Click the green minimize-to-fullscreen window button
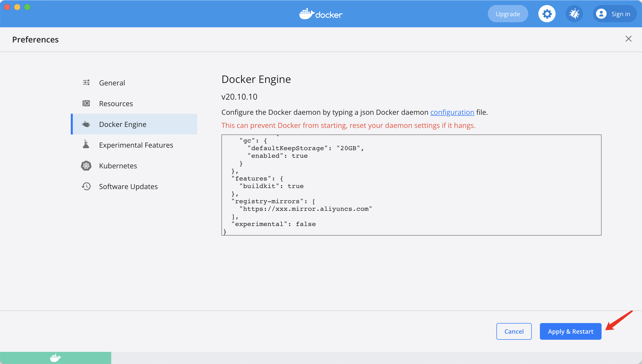The image size is (642, 364). click(x=27, y=7)
